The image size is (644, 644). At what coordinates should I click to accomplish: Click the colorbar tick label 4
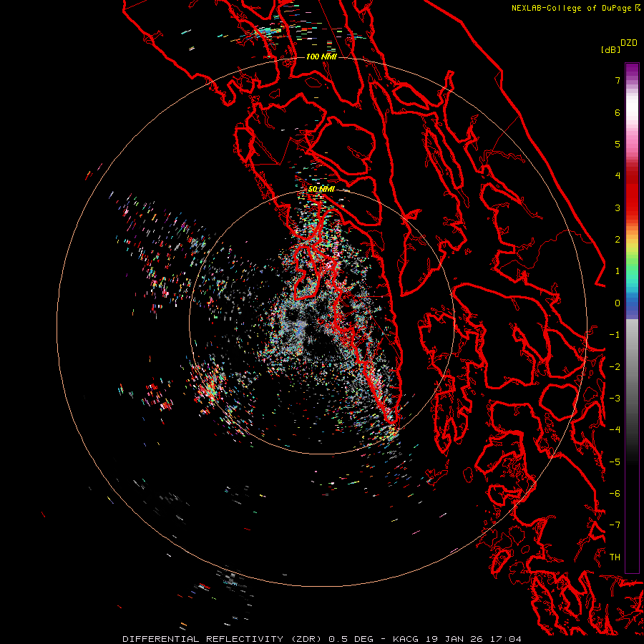tap(618, 176)
